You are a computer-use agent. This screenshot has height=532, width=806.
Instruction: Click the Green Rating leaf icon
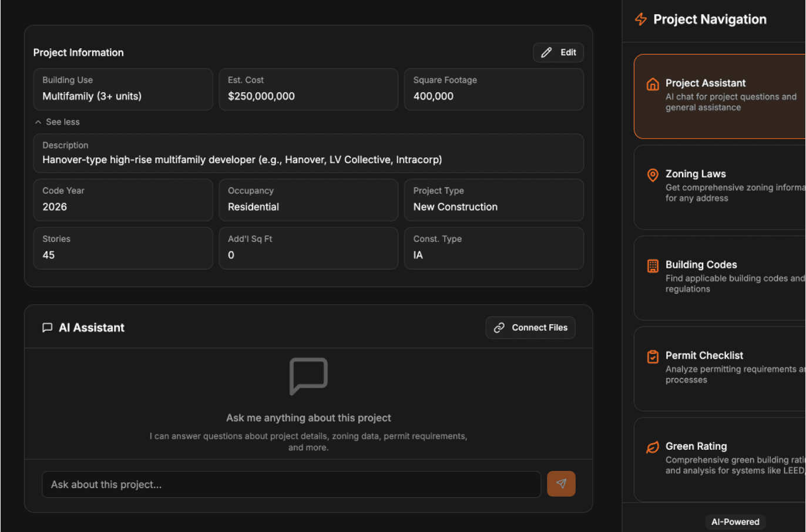652,447
